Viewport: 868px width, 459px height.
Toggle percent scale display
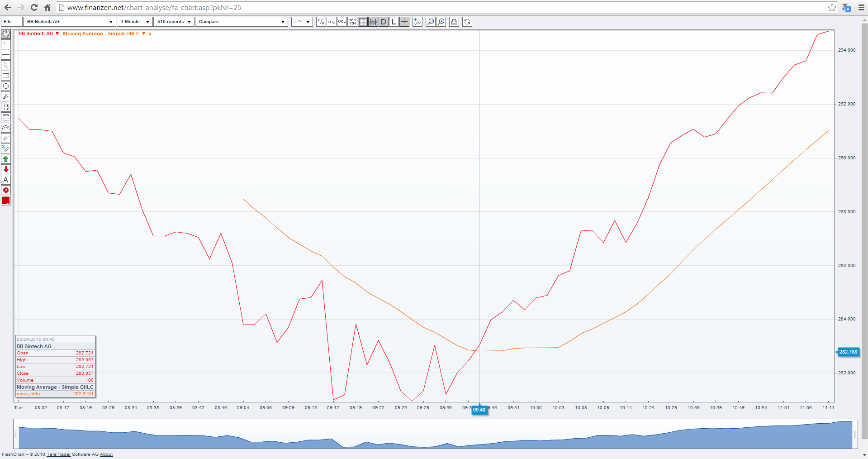(321, 22)
